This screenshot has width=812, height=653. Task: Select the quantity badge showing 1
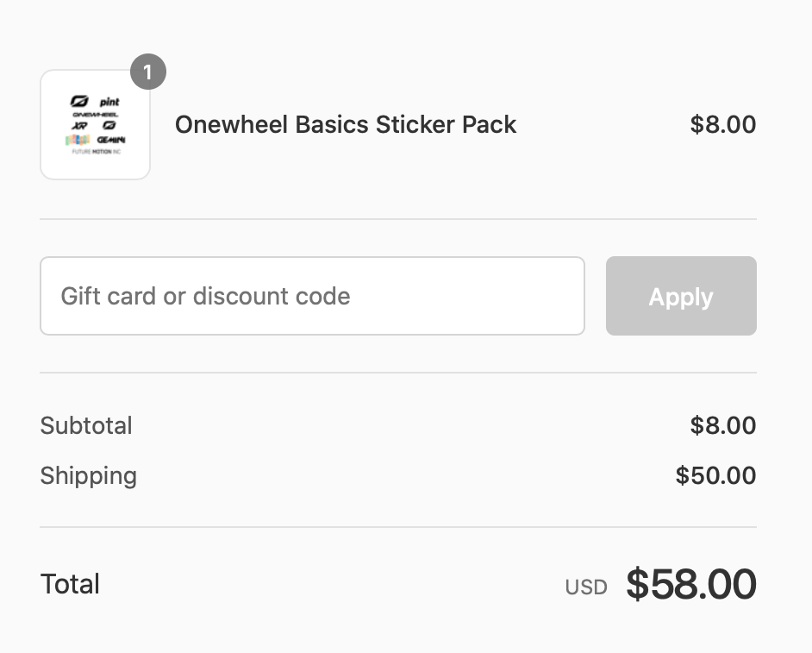pos(148,72)
